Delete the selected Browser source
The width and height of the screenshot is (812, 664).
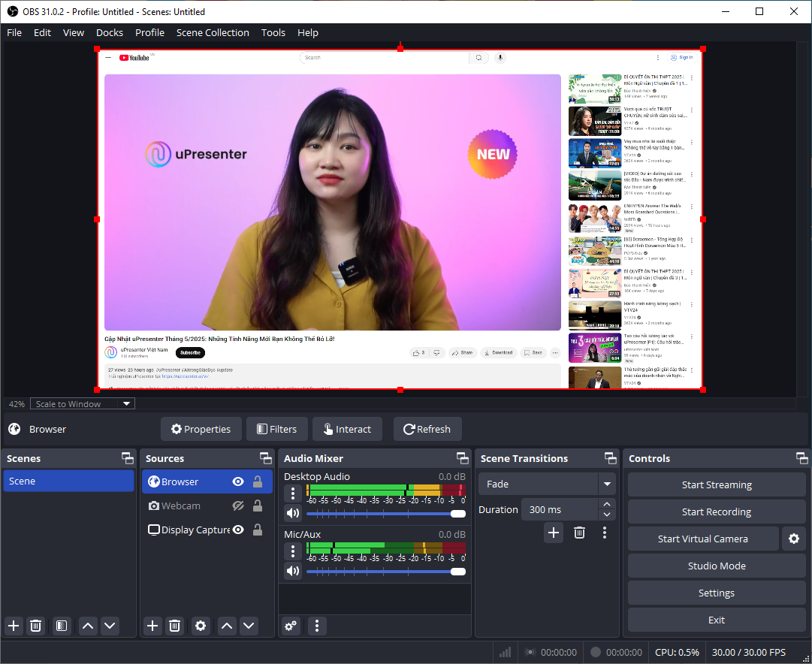[x=174, y=626]
